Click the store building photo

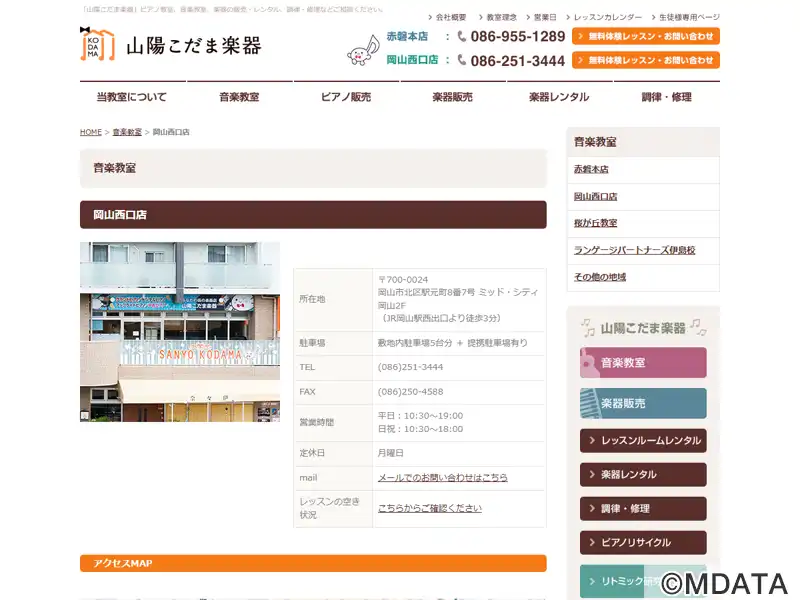180,332
